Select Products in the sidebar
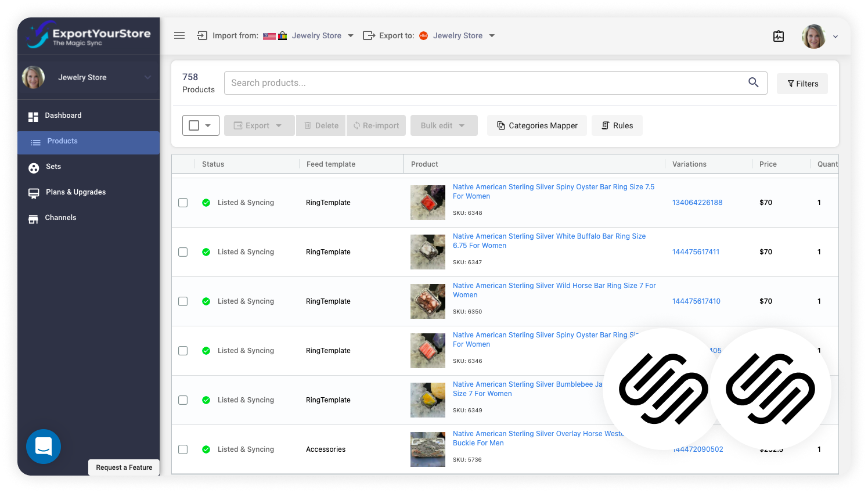The image size is (868, 493). (x=88, y=142)
